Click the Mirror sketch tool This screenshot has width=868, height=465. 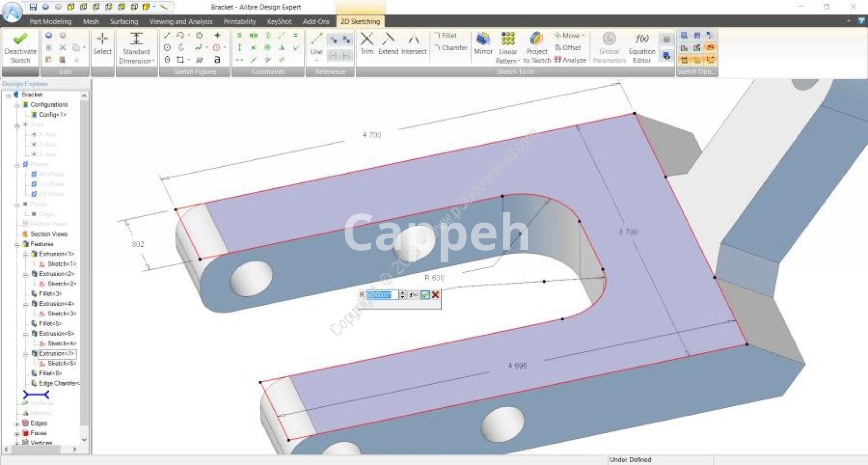[483, 40]
